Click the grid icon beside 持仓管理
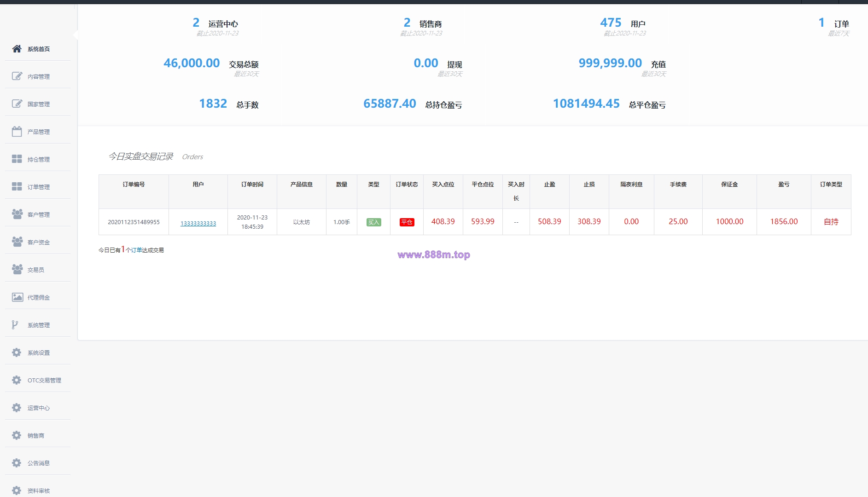868x497 pixels. [x=17, y=159]
